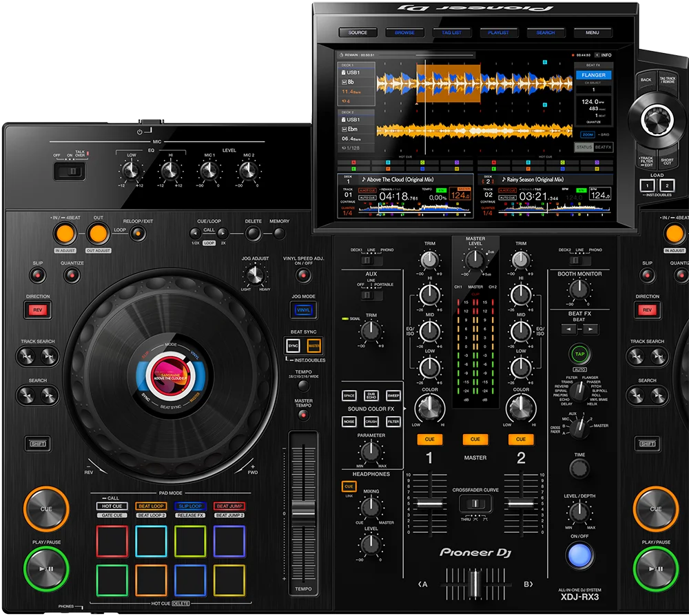Select the FILTER sound color FX

tap(393, 422)
